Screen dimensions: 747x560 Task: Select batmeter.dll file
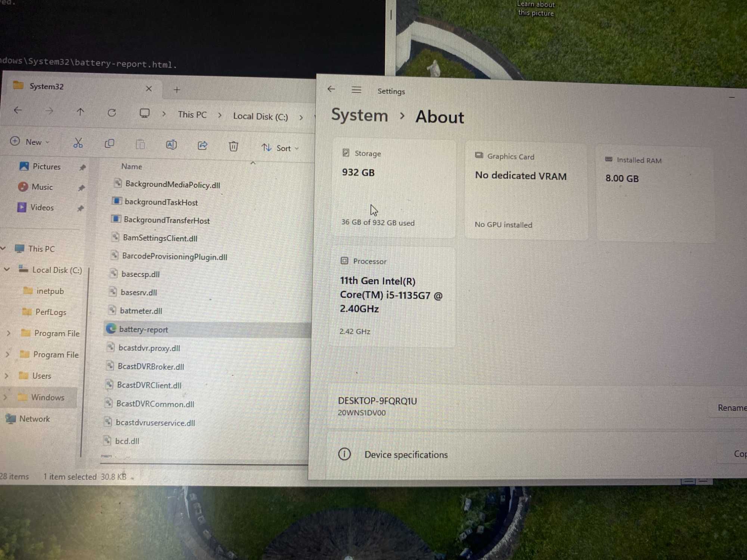141,311
